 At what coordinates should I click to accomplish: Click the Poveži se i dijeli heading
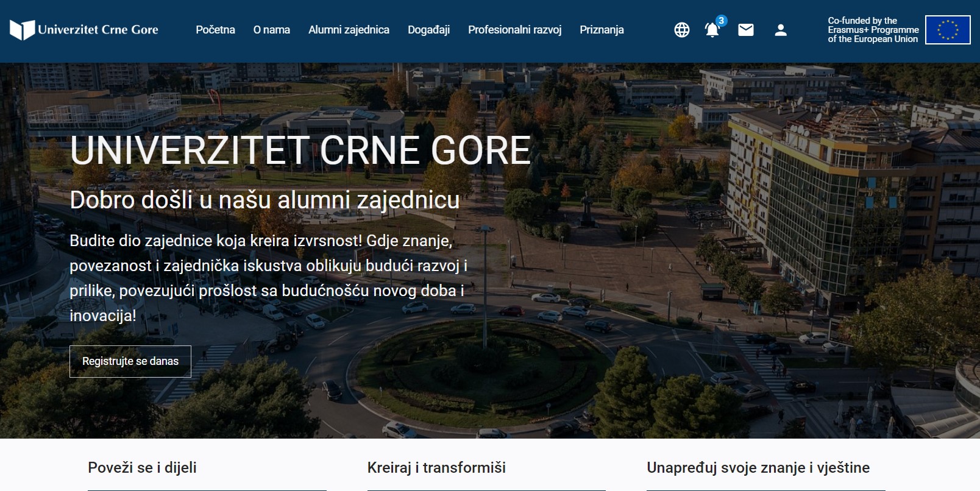142,468
